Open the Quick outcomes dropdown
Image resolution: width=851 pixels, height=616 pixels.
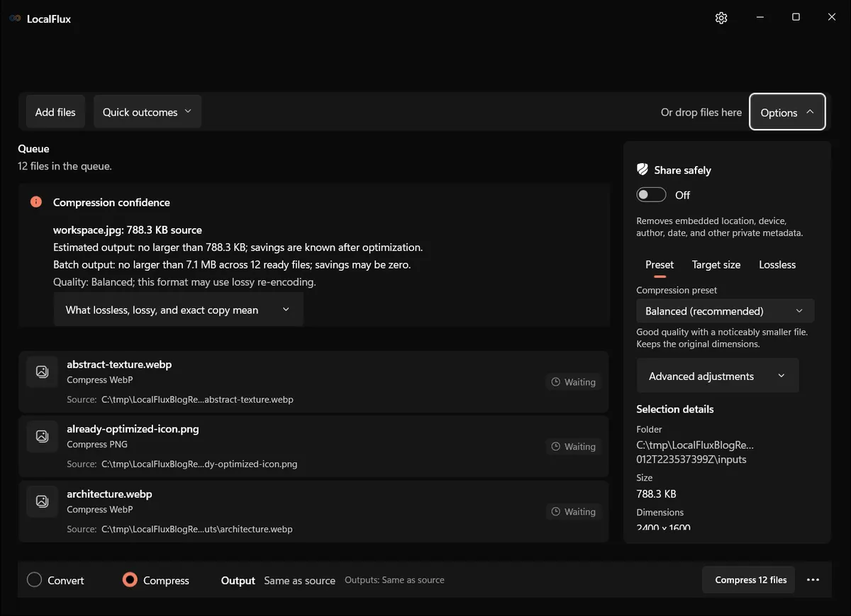[148, 112]
